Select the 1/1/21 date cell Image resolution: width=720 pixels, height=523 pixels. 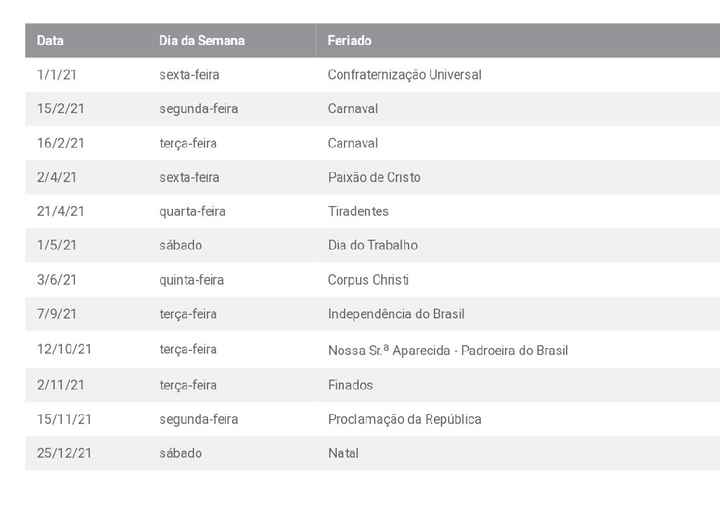click(56, 74)
